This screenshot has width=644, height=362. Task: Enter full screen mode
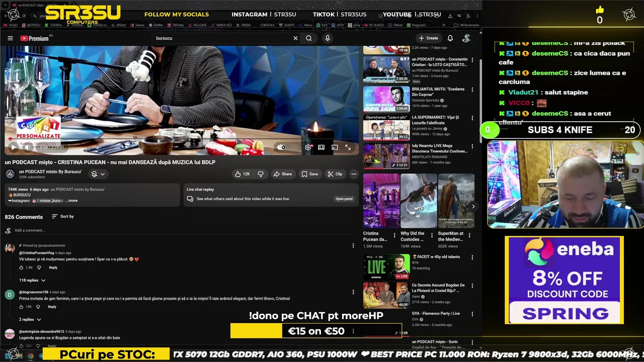[348, 147]
